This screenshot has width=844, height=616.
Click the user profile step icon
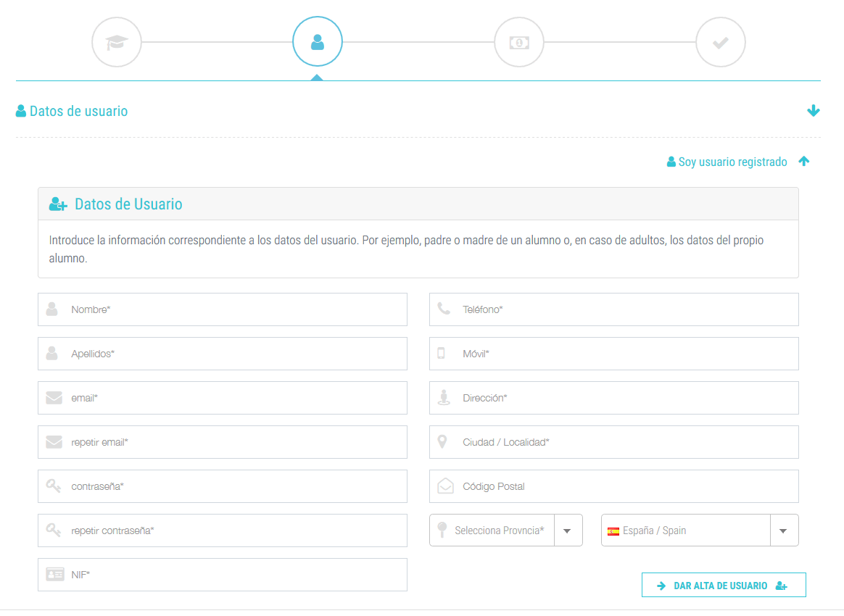click(x=317, y=42)
